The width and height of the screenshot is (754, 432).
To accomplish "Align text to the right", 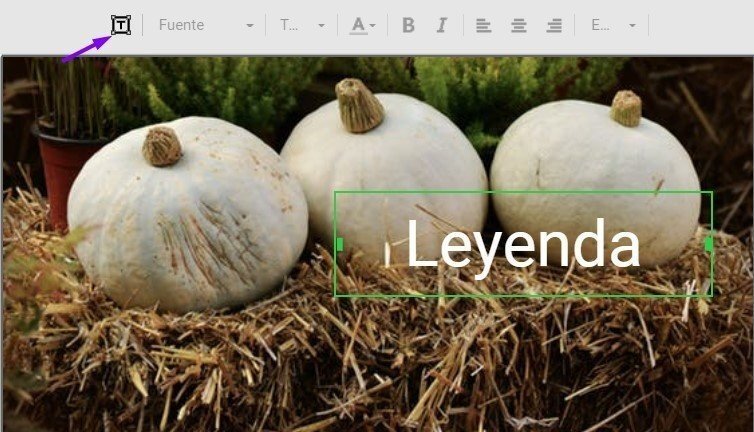I will tap(554, 25).
